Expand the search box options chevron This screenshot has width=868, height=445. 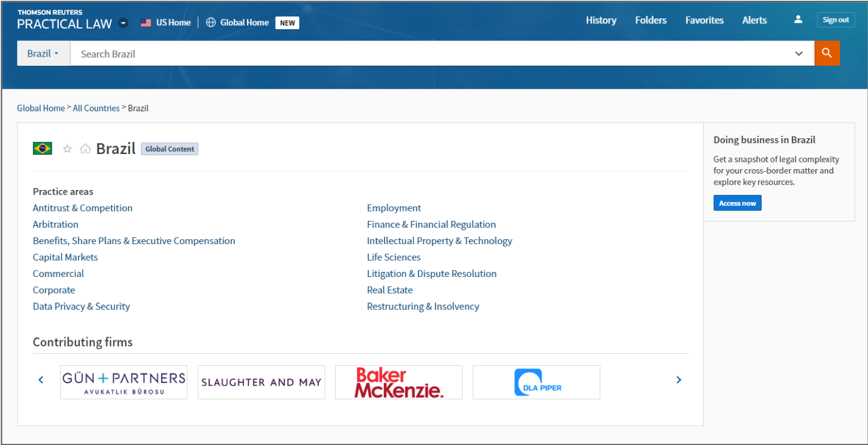pos(799,54)
